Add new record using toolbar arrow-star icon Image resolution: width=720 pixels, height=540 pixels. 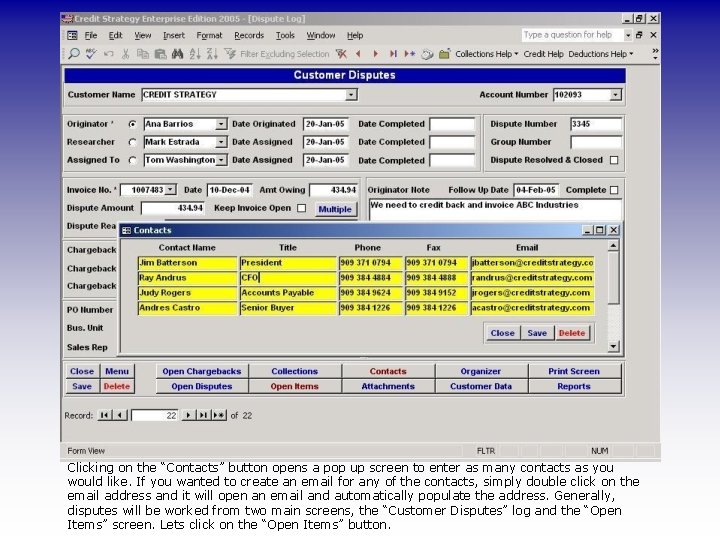[x=410, y=54]
